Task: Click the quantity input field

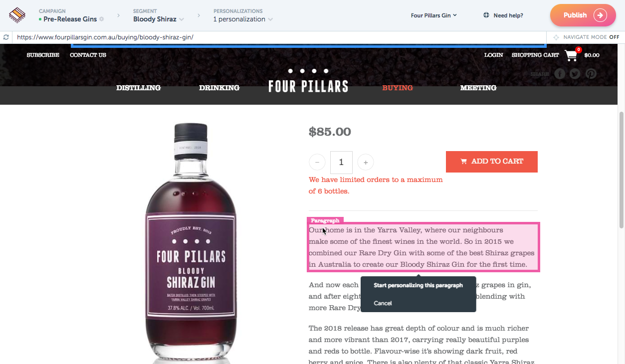Action: click(341, 163)
